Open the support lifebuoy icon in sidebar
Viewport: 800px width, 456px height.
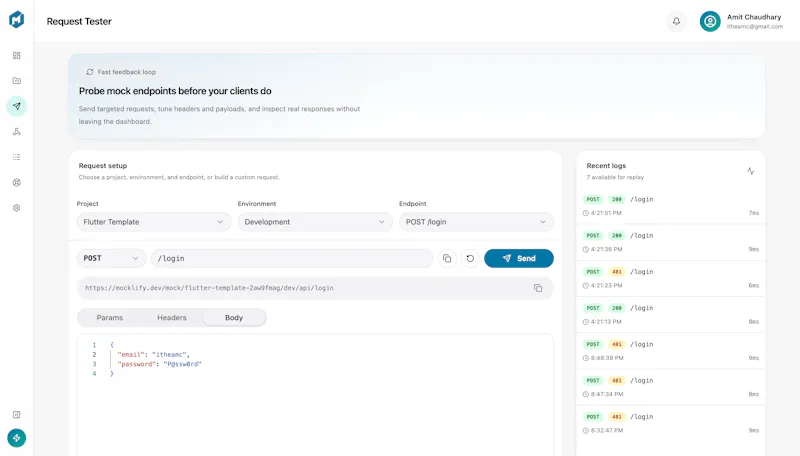tap(16, 183)
